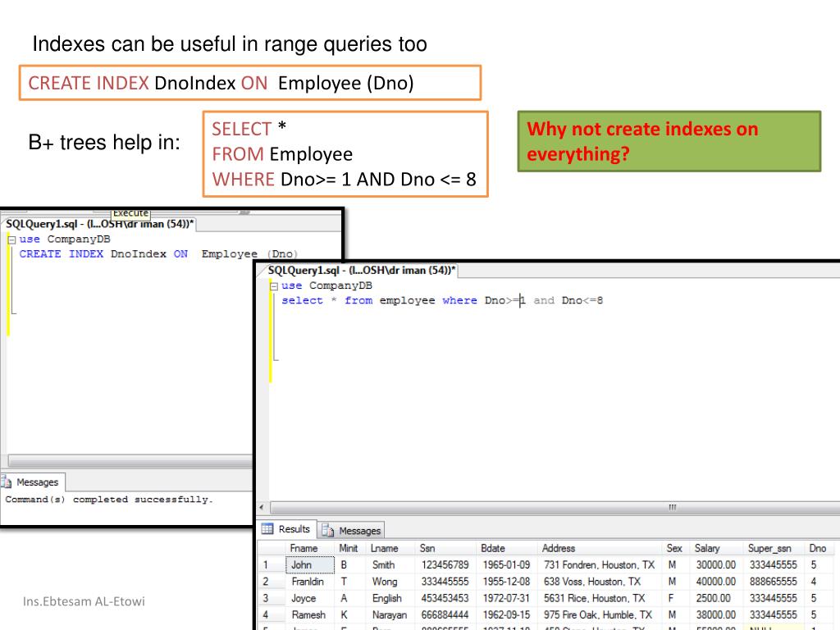Collapse the code block in the select query window
840x630 pixels.
click(x=274, y=286)
